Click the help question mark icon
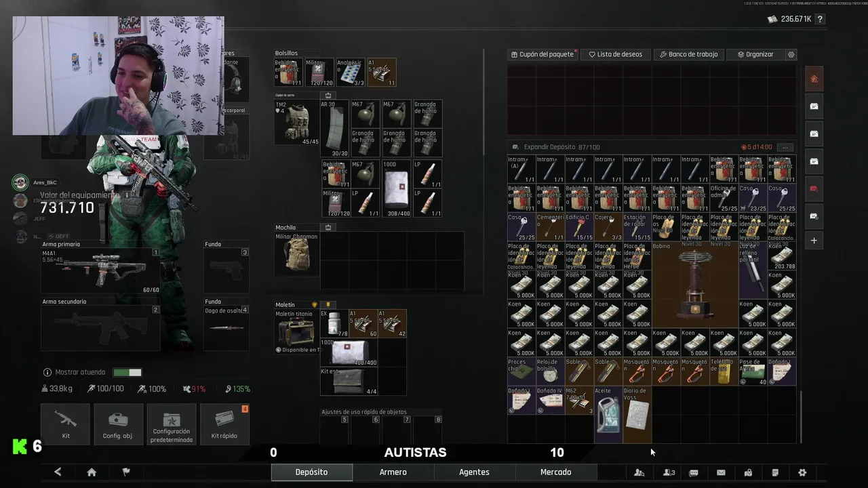868x488 pixels. [x=820, y=19]
